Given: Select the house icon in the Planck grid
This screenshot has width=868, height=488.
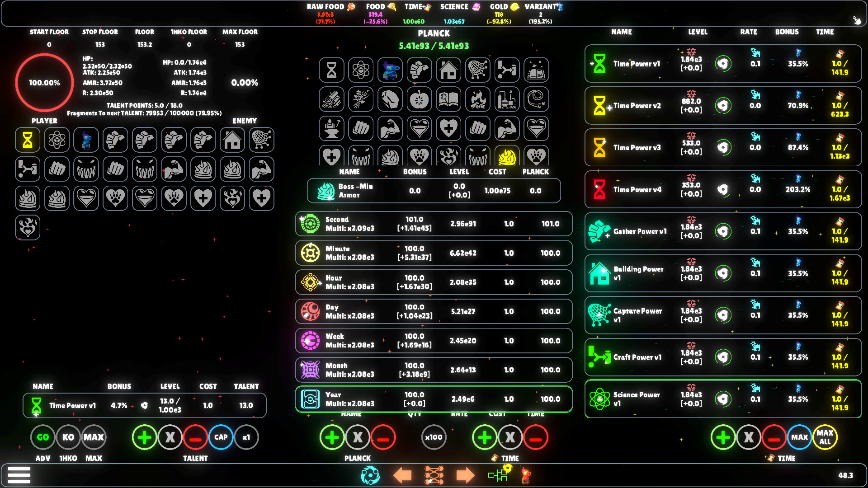Looking at the screenshot, I should pyautogui.click(x=448, y=70).
